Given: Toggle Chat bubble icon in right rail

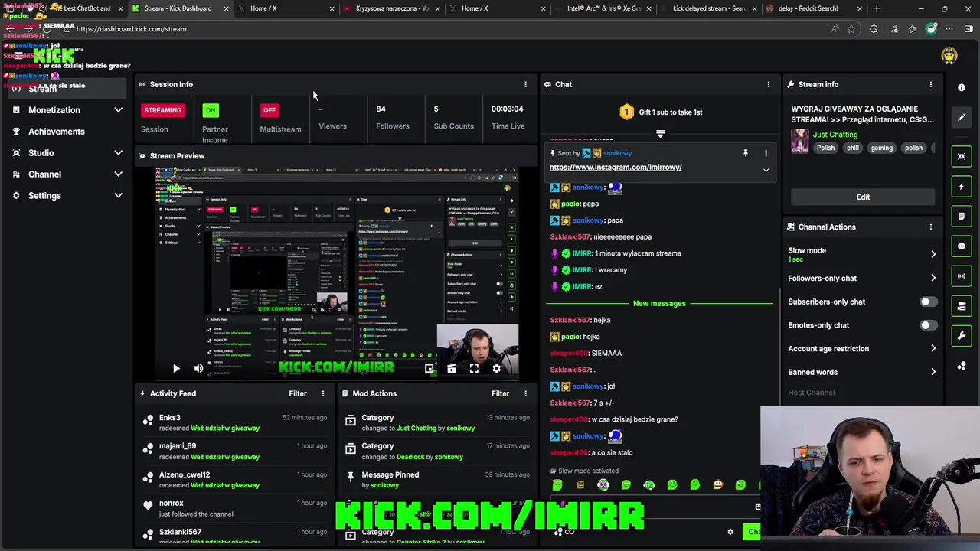Looking at the screenshot, I should click(962, 246).
